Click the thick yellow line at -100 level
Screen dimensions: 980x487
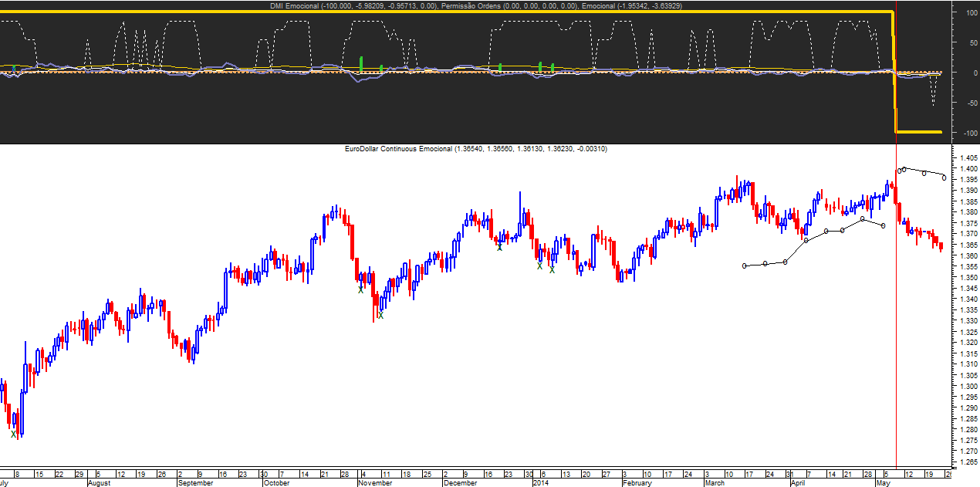pyautogui.click(x=918, y=132)
